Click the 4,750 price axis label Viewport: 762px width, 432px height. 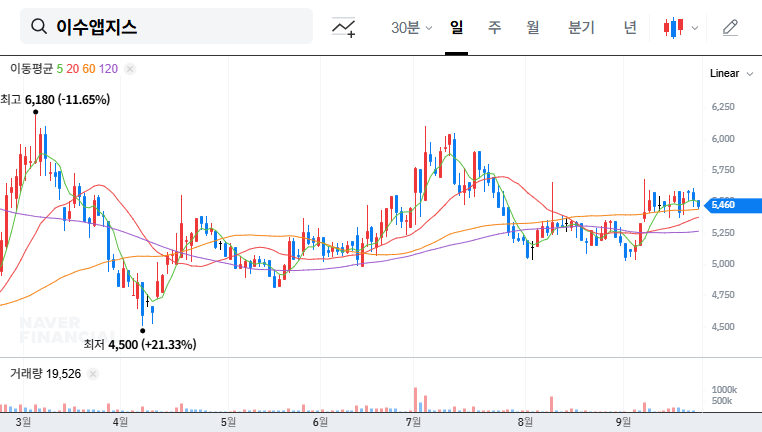point(723,295)
